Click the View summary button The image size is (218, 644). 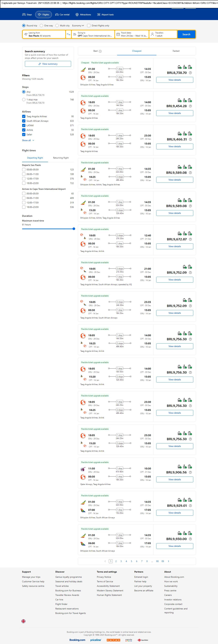48,64
